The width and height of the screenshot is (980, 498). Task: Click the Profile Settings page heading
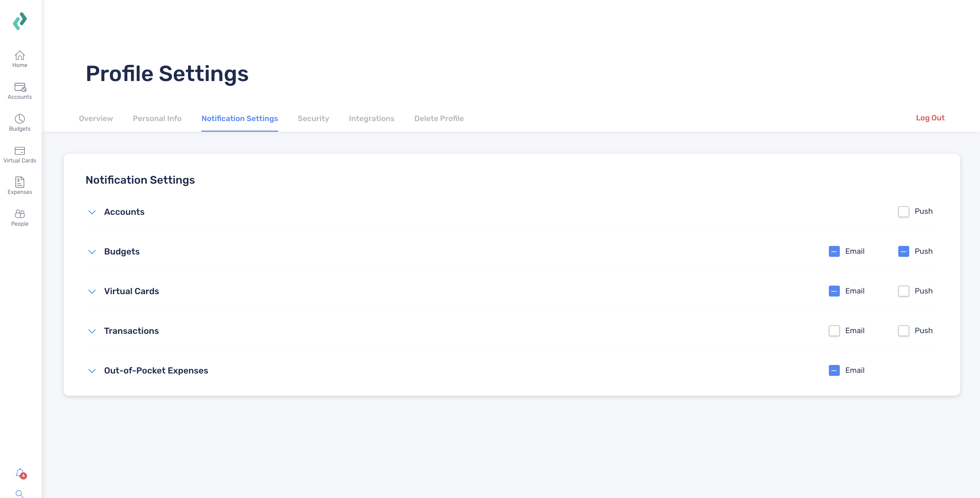coord(167,74)
